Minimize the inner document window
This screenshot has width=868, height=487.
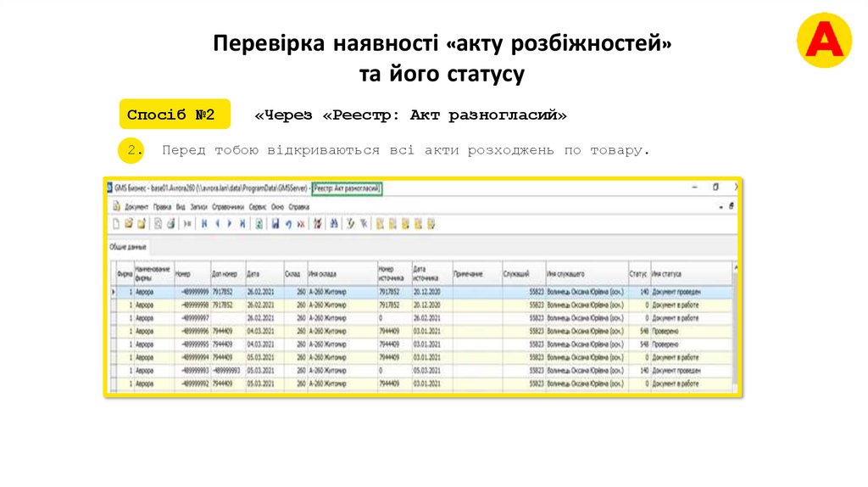721,207
